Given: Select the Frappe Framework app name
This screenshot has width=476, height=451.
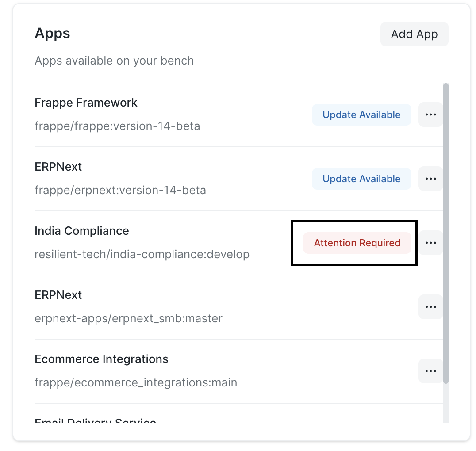Looking at the screenshot, I should click(x=86, y=103).
